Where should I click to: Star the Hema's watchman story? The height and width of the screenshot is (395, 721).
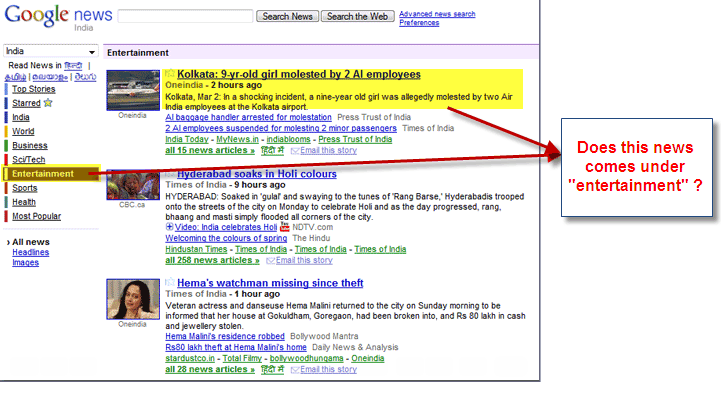pyautogui.click(x=170, y=282)
